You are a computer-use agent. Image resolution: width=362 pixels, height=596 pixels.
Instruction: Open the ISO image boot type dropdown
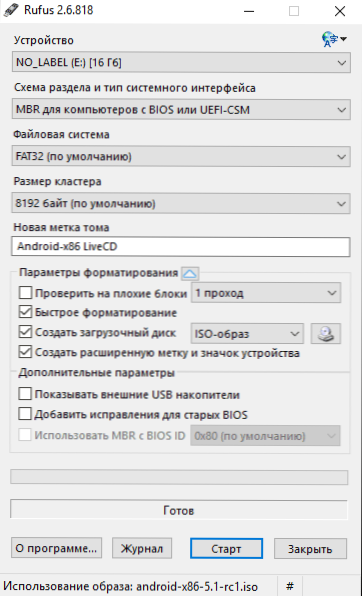(247, 334)
